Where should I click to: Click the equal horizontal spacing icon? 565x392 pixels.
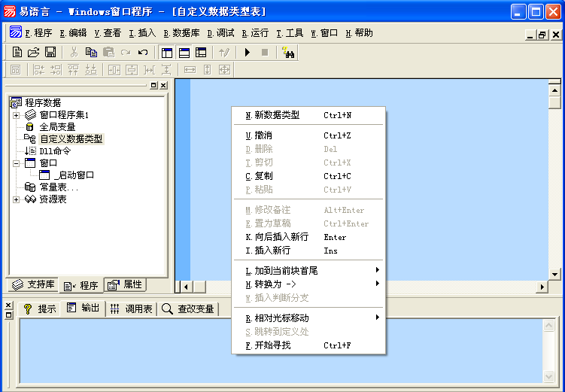pos(149,69)
